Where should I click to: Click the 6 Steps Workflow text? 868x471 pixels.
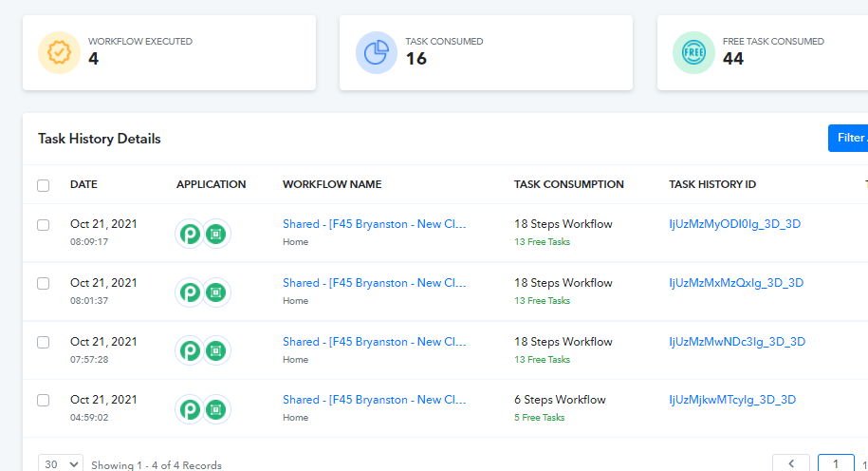tap(560, 400)
